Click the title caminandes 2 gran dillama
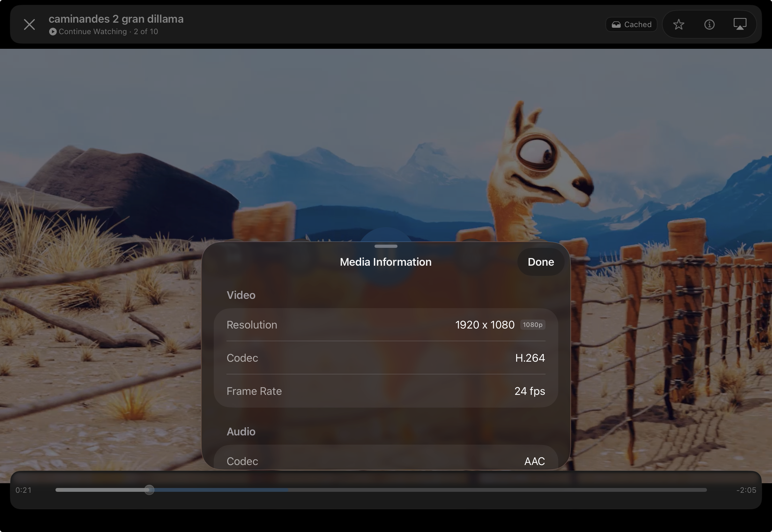This screenshot has height=532, width=772. tap(116, 19)
